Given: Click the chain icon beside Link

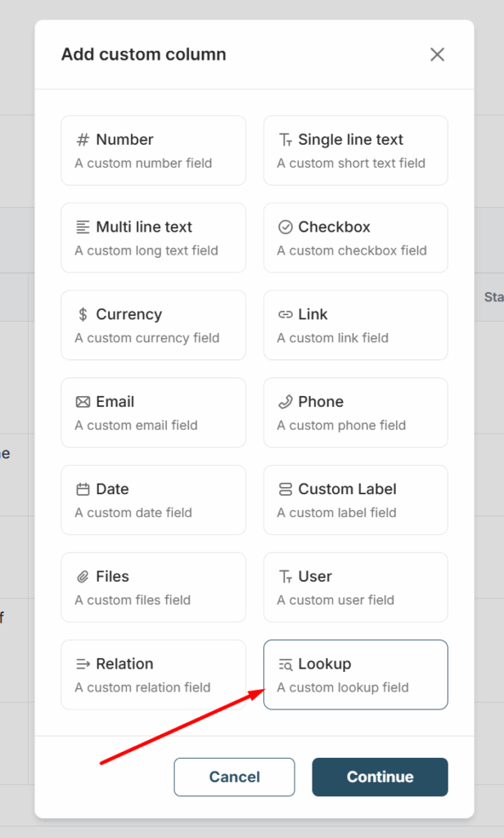Looking at the screenshot, I should coord(285,315).
